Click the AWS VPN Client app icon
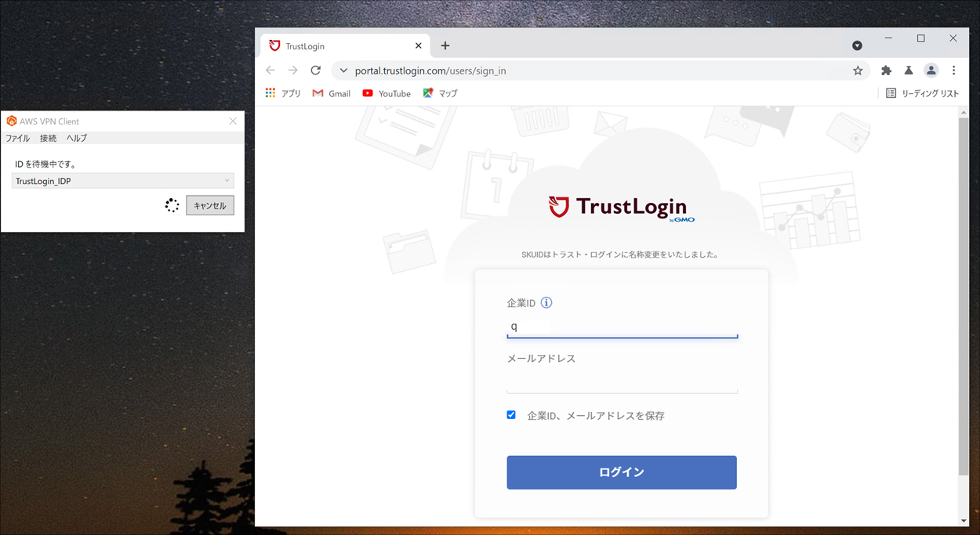 pyautogui.click(x=11, y=121)
